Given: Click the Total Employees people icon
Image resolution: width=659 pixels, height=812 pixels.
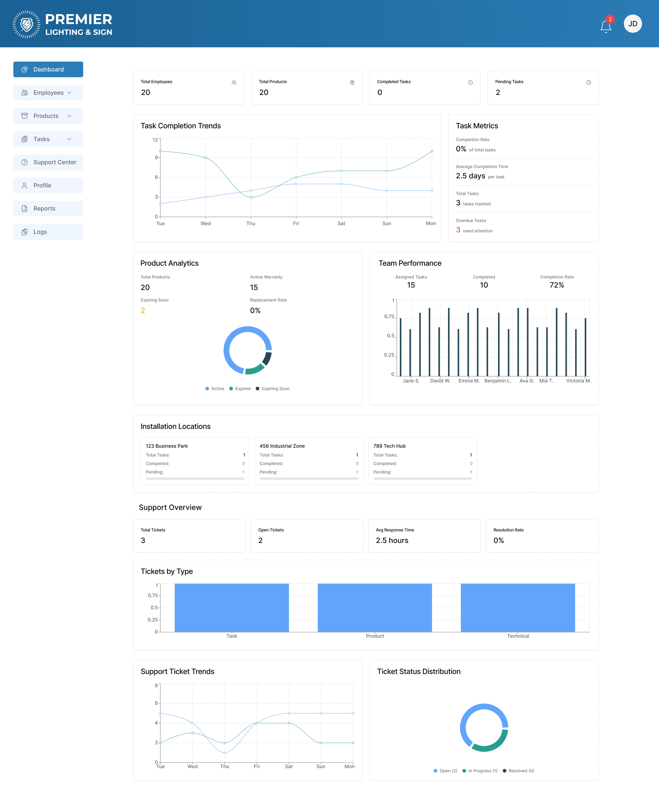Looking at the screenshot, I should (x=234, y=83).
